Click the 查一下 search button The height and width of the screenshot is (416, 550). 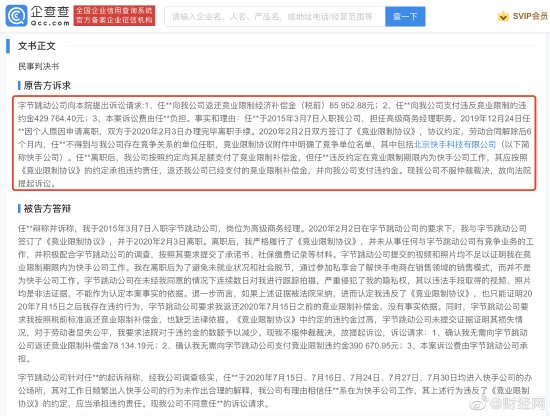pyautogui.click(x=405, y=16)
